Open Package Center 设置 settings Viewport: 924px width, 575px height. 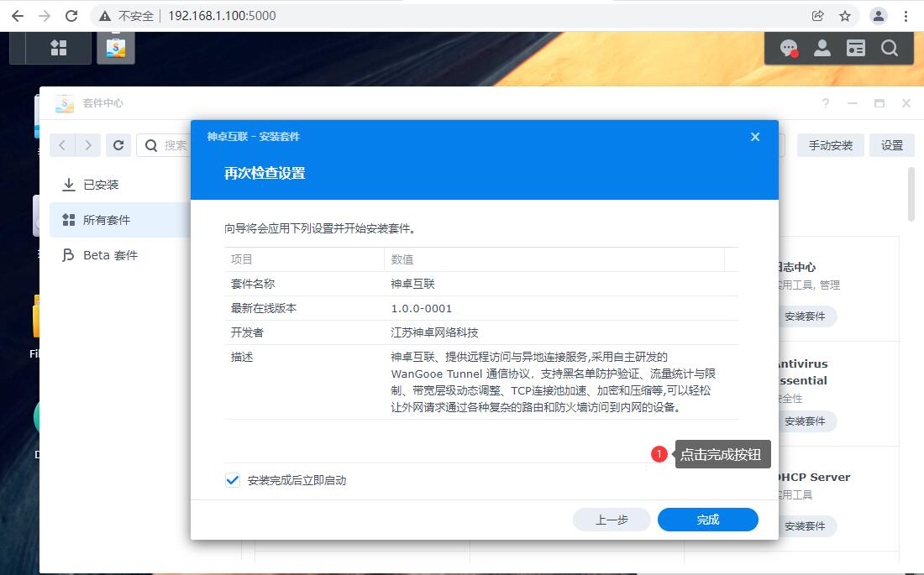point(891,145)
